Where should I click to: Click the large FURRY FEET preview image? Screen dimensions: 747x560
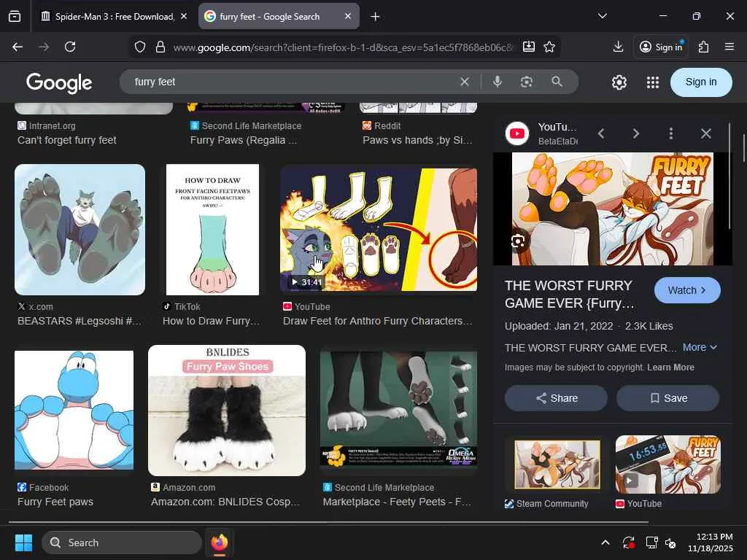[612, 209]
